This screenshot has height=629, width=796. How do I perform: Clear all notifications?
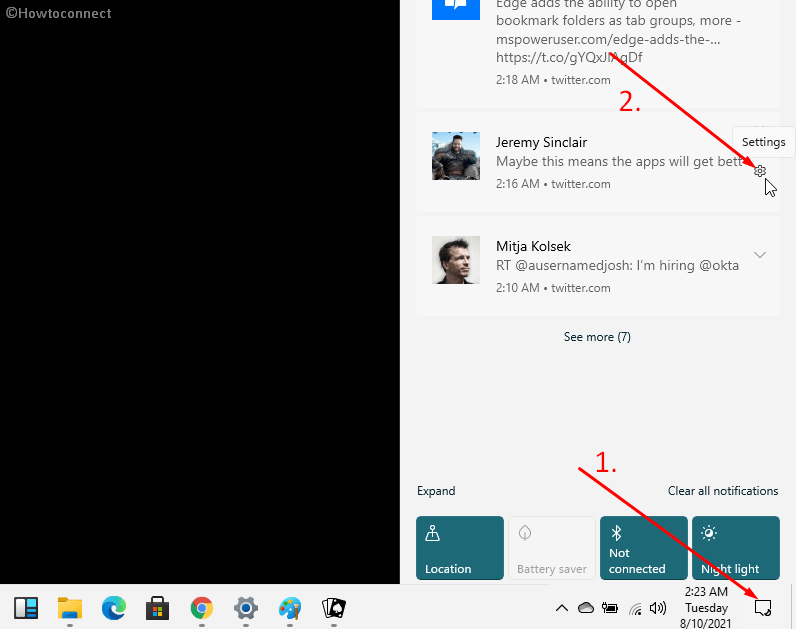point(722,491)
